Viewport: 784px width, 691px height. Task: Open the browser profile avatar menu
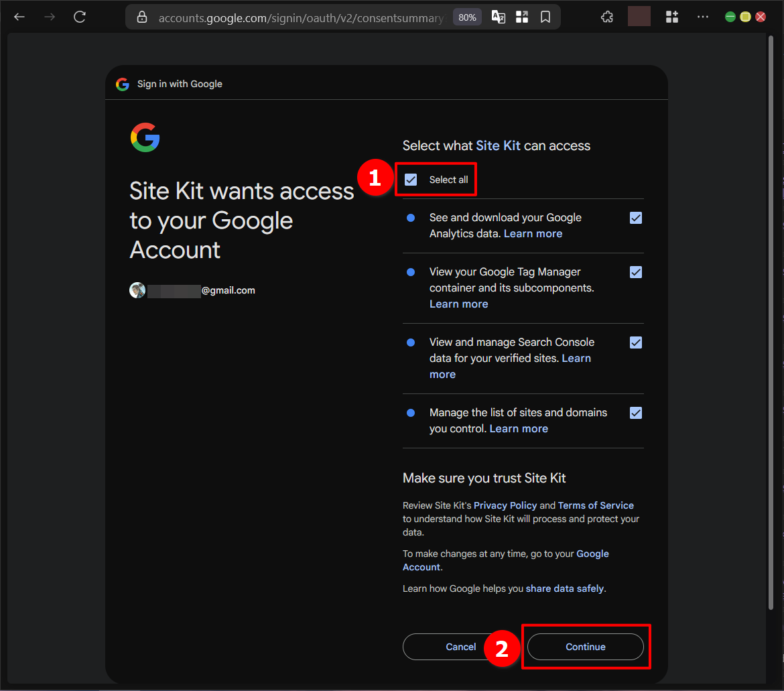point(639,16)
